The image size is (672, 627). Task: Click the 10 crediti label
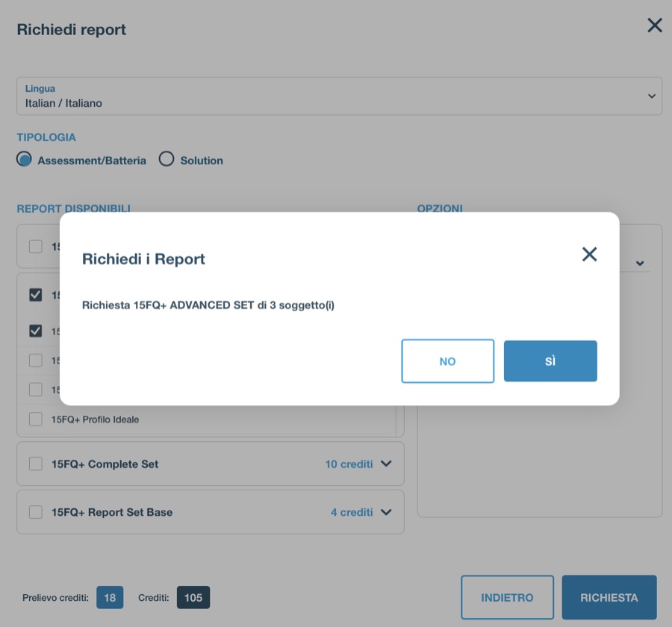[x=349, y=464]
